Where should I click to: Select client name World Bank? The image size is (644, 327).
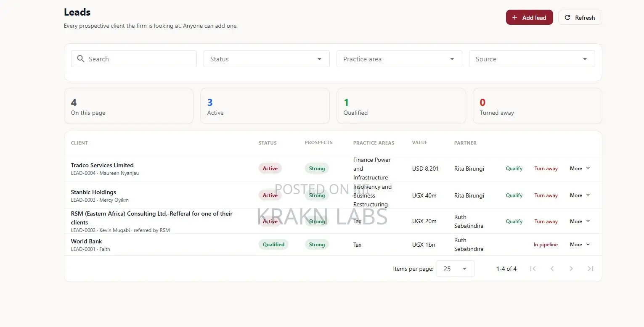click(x=86, y=241)
